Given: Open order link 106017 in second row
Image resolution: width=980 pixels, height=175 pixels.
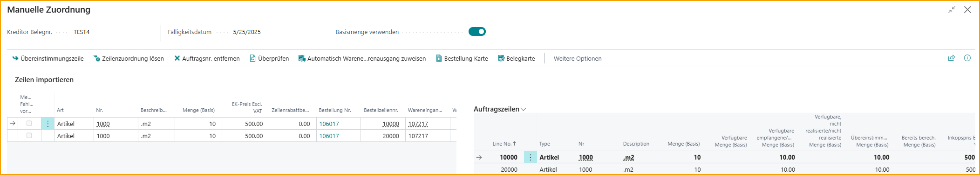Looking at the screenshot, I should tap(329, 136).
